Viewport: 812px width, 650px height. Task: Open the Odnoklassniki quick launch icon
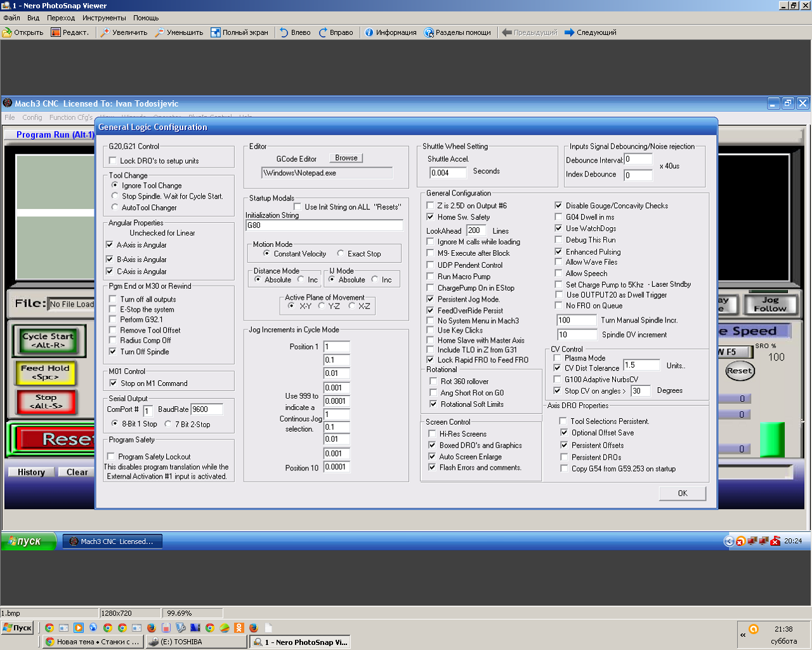coord(239,628)
